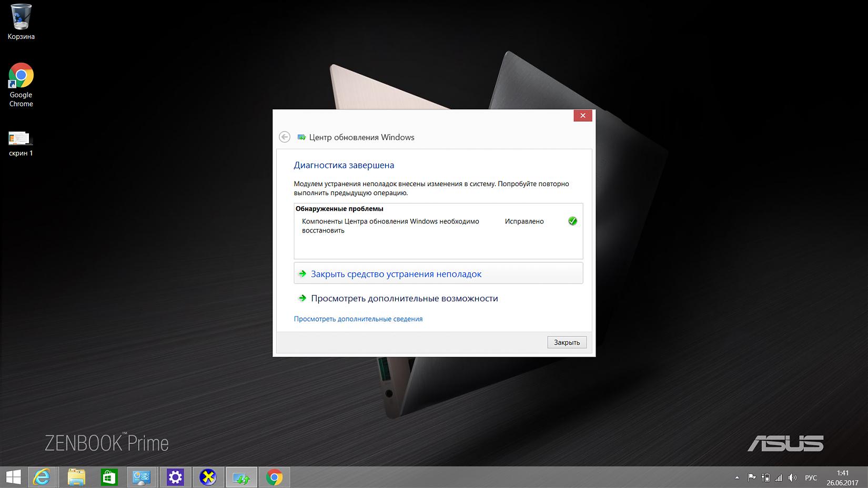The width and height of the screenshot is (868, 488).
Task: Open the volume speaker icon in tray
Action: click(792, 477)
